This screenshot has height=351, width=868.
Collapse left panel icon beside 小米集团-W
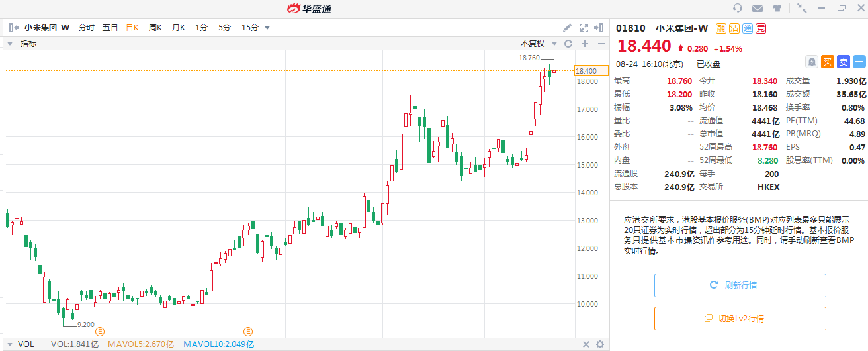point(14,28)
